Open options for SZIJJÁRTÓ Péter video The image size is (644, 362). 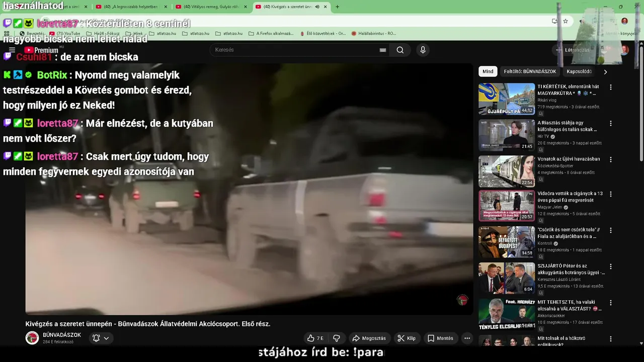(611, 266)
